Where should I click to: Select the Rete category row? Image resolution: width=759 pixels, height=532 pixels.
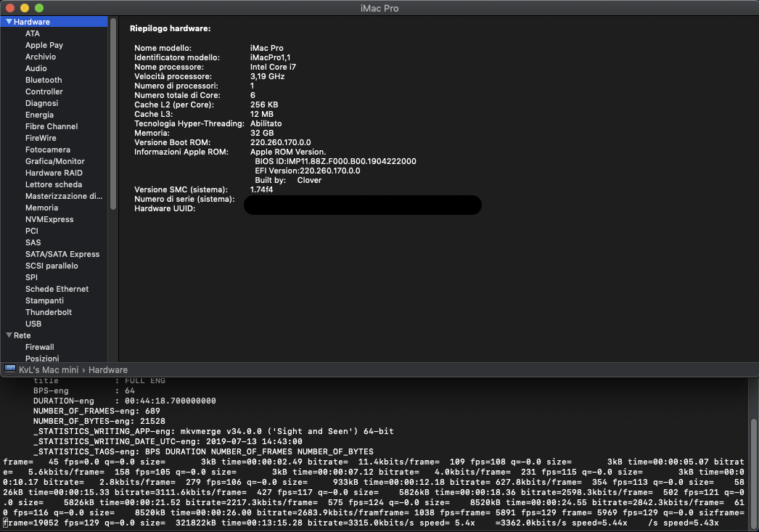click(54, 335)
